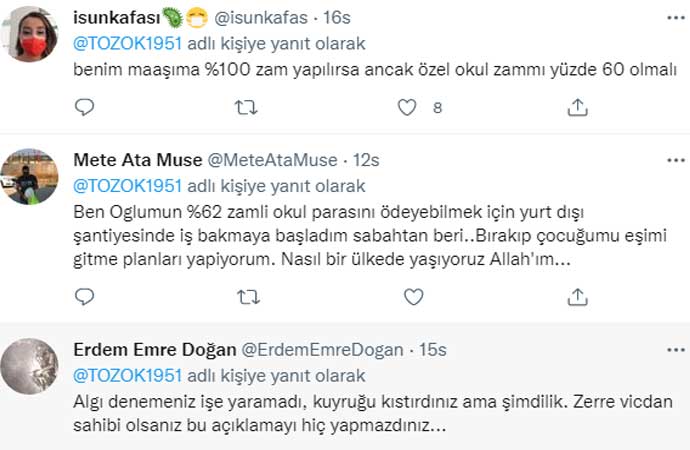
Task: Retweet Mete Ata Muse's tweet
Action: pyautogui.click(x=246, y=296)
